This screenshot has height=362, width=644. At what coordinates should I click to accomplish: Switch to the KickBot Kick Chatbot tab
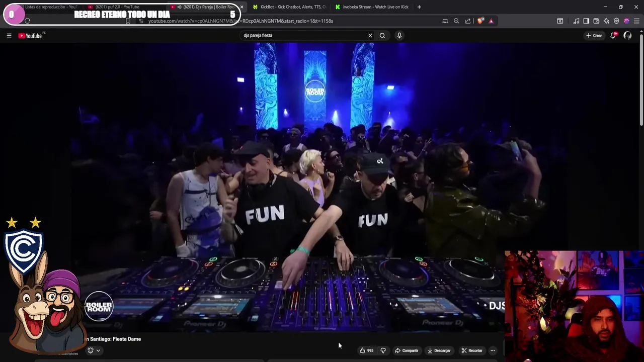[289, 7]
